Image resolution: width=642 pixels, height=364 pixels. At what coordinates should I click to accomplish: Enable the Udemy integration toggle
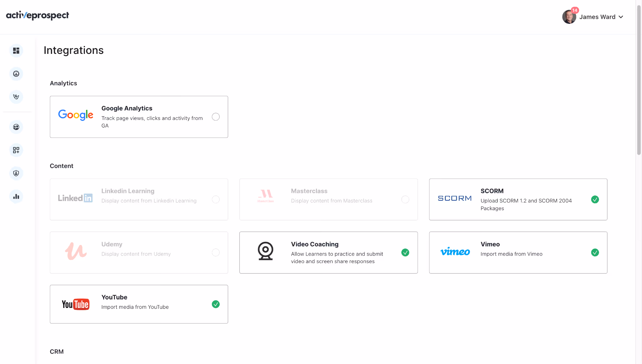coord(216,252)
